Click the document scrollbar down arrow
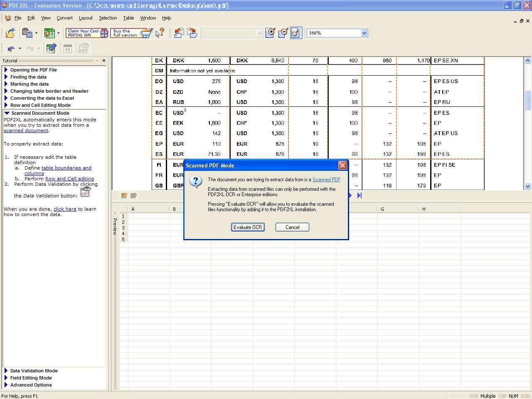Image resolution: width=532 pixels, height=399 pixels. 527,187
